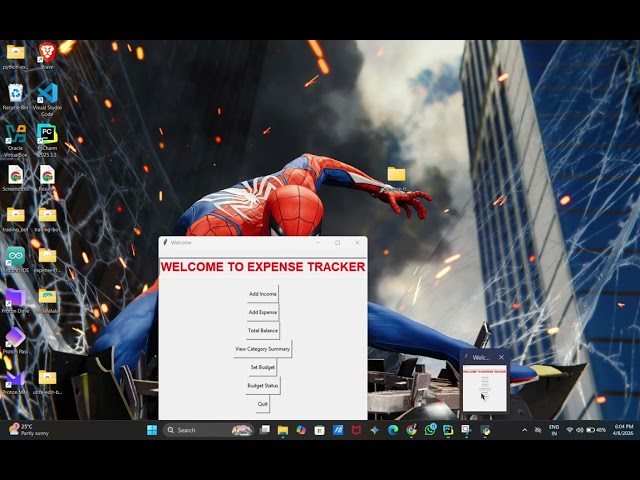Open WhatsApp from the taskbar
The width and height of the screenshot is (640, 480).
(430, 430)
